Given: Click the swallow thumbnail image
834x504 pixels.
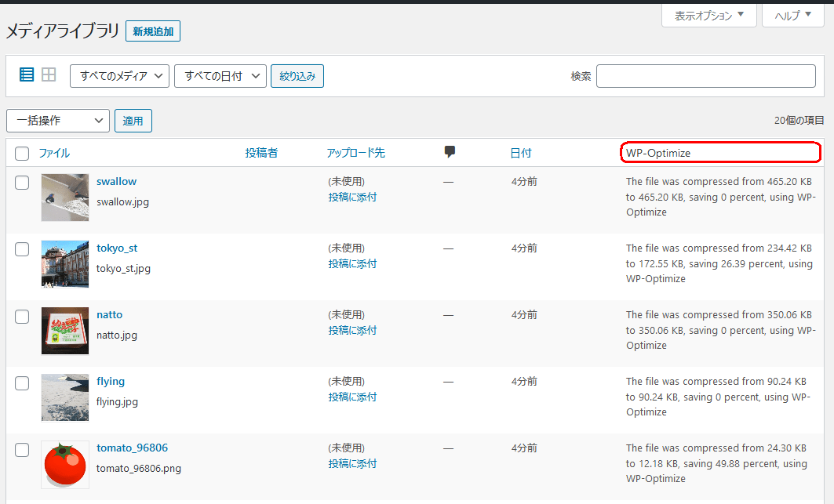Looking at the screenshot, I should tap(65, 198).
